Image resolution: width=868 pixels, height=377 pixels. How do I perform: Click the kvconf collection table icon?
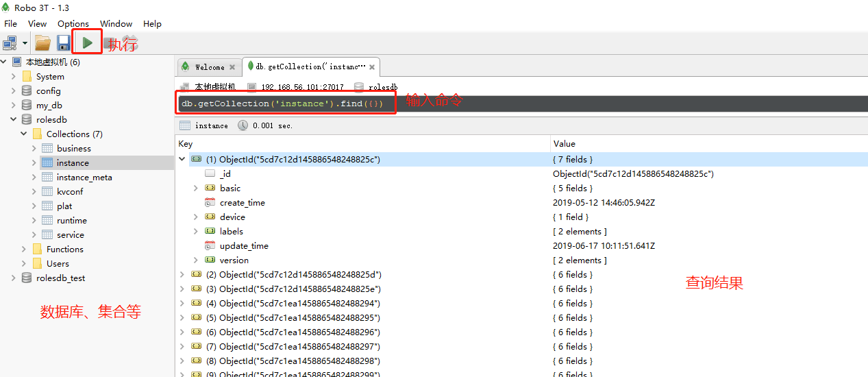[47, 191]
